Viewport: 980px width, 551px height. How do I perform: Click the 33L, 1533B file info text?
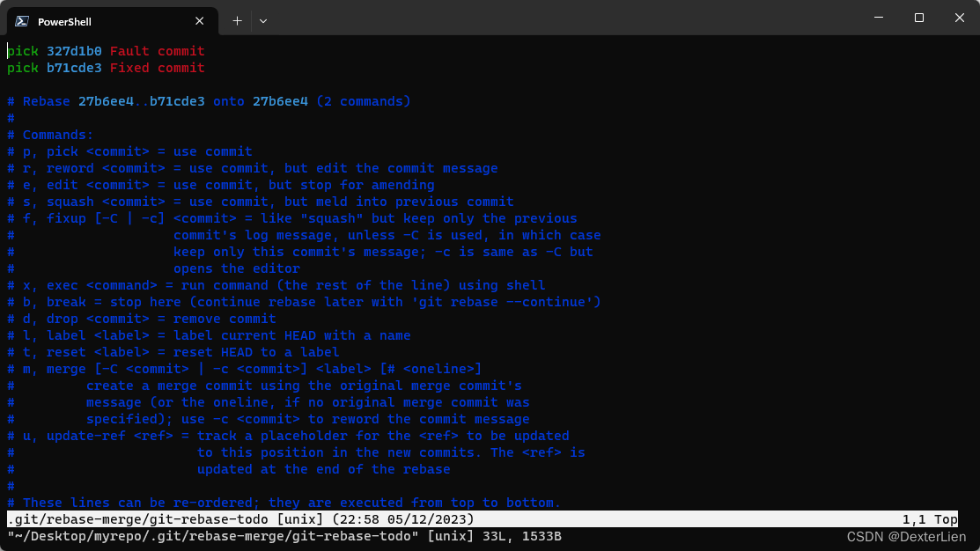522,536
